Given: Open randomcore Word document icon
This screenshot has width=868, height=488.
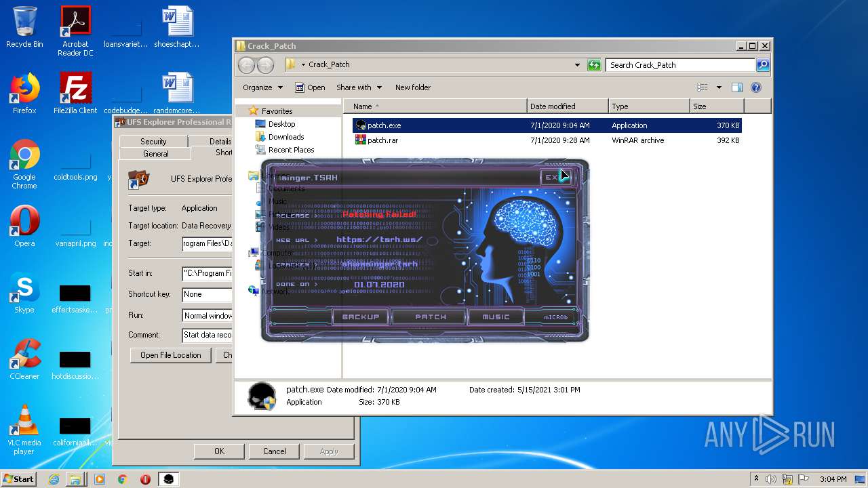Looking at the screenshot, I should pyautogui.click(x=177, y=94).
